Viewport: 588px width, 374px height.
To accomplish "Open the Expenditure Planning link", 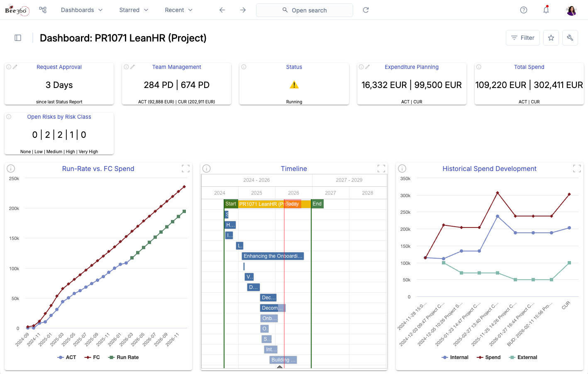I will click(x=411, y=67).
